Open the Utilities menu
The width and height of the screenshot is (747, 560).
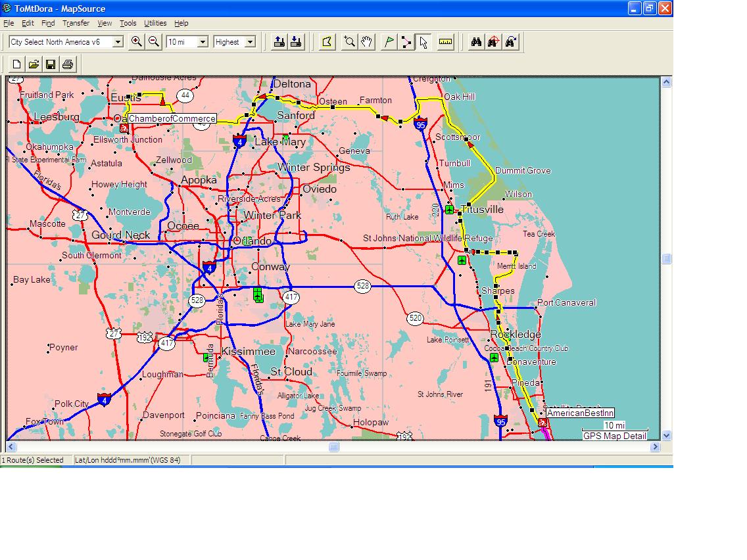click(155, 23)
